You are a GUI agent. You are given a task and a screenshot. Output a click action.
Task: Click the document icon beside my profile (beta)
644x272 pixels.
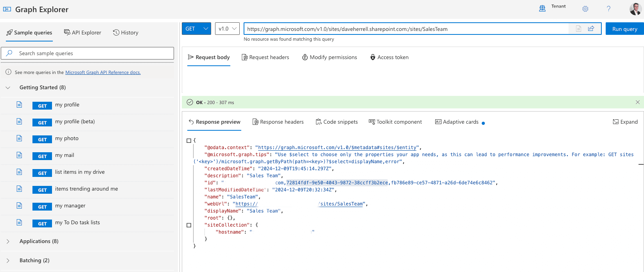click(x=19, y=121)
